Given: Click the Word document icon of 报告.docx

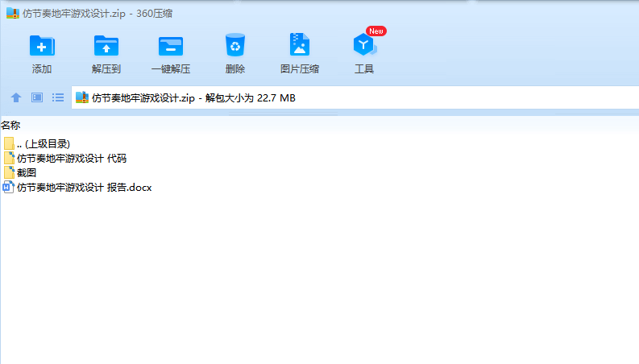Looking at the screenshot, I should (x=9, y=188).
